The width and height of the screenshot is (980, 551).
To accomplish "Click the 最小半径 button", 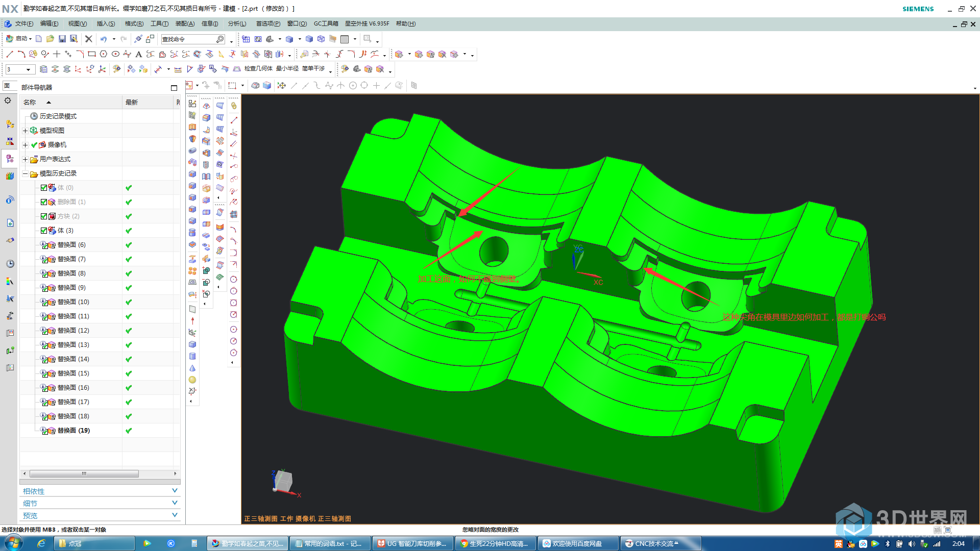I will click(x=287, y=69).
